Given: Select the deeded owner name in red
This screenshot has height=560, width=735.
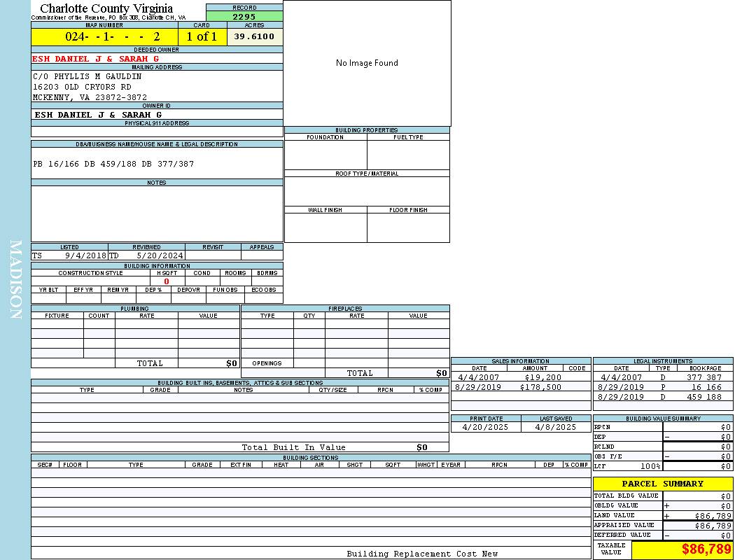Looking at the screenshot, I should (96, 59).
